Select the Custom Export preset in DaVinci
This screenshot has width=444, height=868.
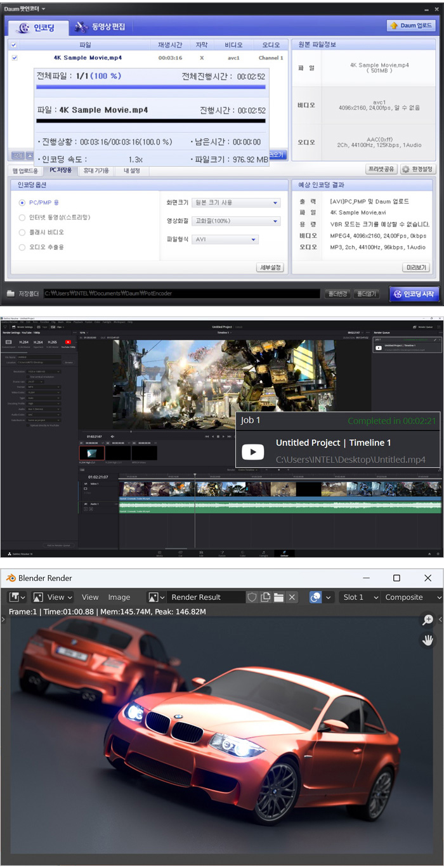pyautogui.click(x=8, y=343)
